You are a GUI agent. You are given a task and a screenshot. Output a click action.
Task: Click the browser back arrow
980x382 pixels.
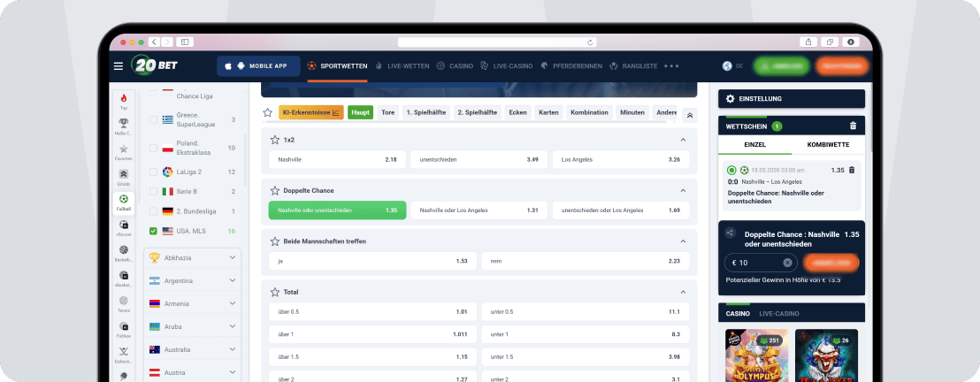click(155, 42)
